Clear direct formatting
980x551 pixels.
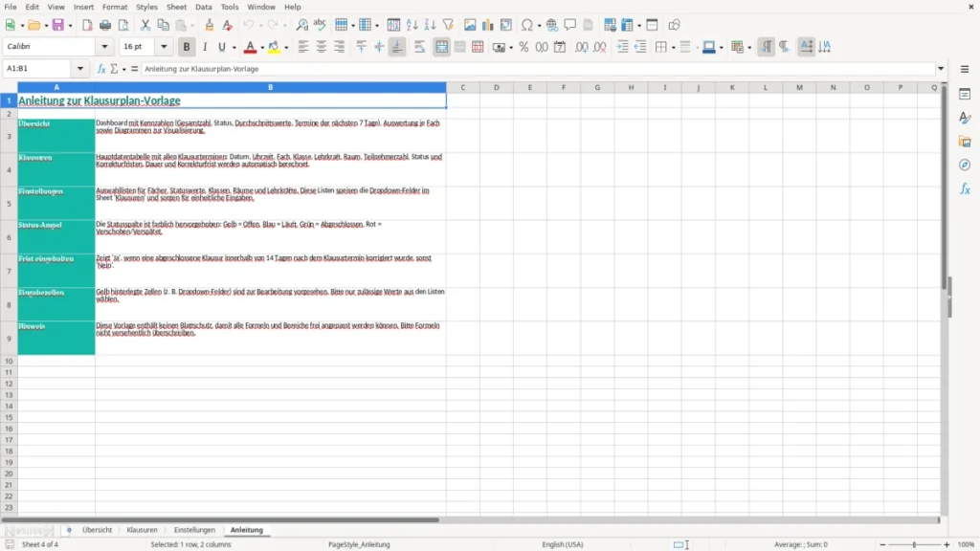228,25
